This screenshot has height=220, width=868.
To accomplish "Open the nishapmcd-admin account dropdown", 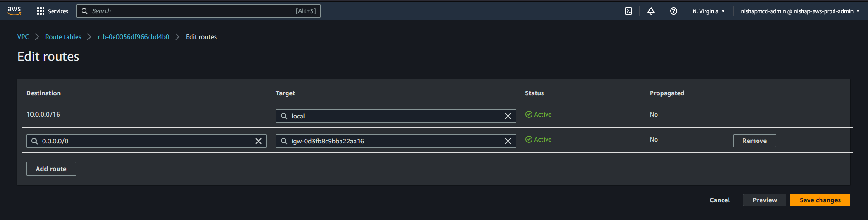I will [x=800, y=11].
